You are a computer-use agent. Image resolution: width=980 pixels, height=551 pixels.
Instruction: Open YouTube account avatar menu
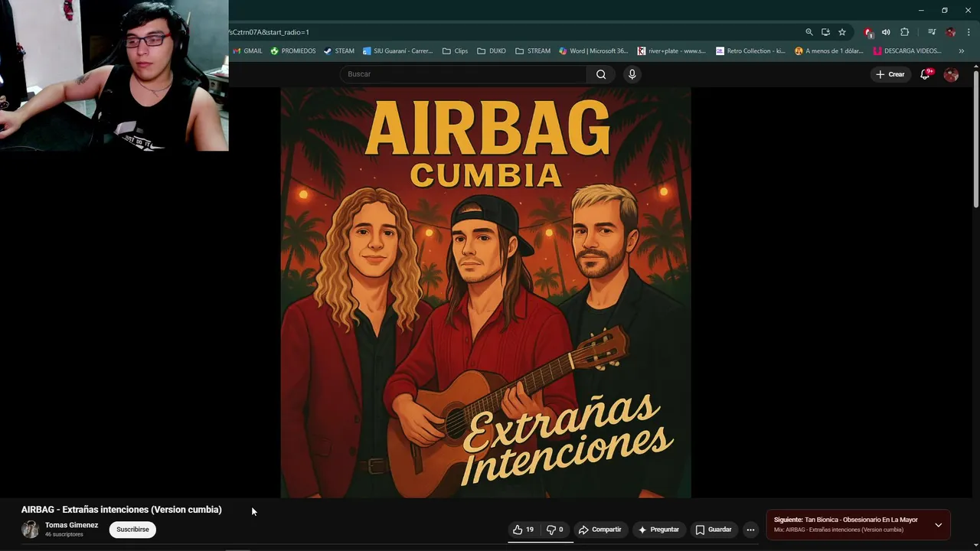[951, 74]
